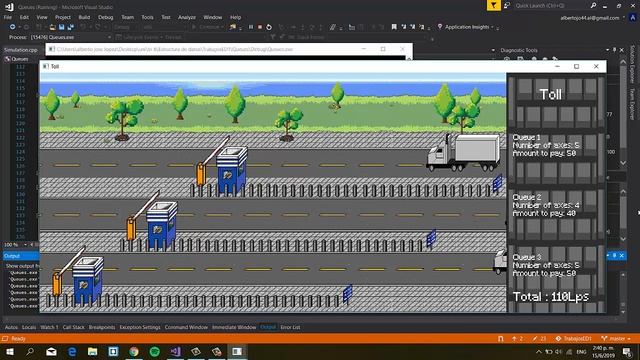This screenshot has height=360, width=640.
Task: Open the Diagnostic Tools window options dropdown
Action: click(607, 50)
